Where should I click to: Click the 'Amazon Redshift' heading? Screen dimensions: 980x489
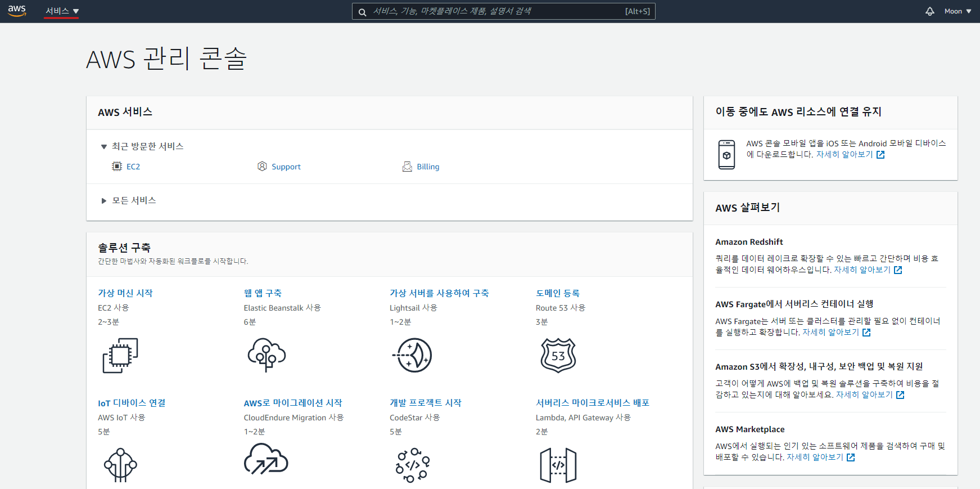tap(749, 242)
